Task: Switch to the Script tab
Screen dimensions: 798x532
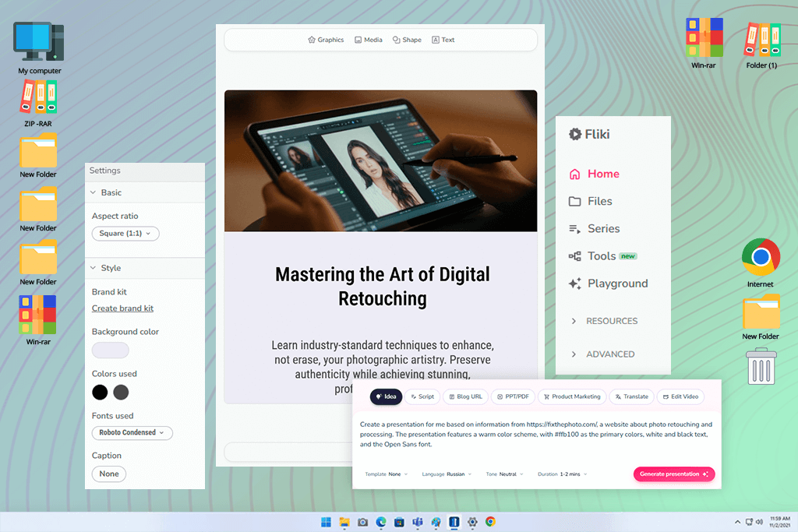Action: tap(422, 396)
